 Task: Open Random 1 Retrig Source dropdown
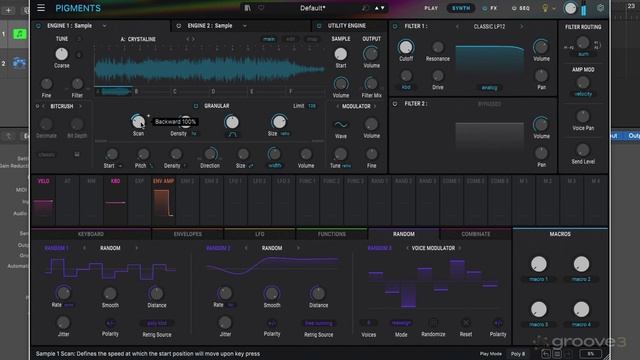157,323
